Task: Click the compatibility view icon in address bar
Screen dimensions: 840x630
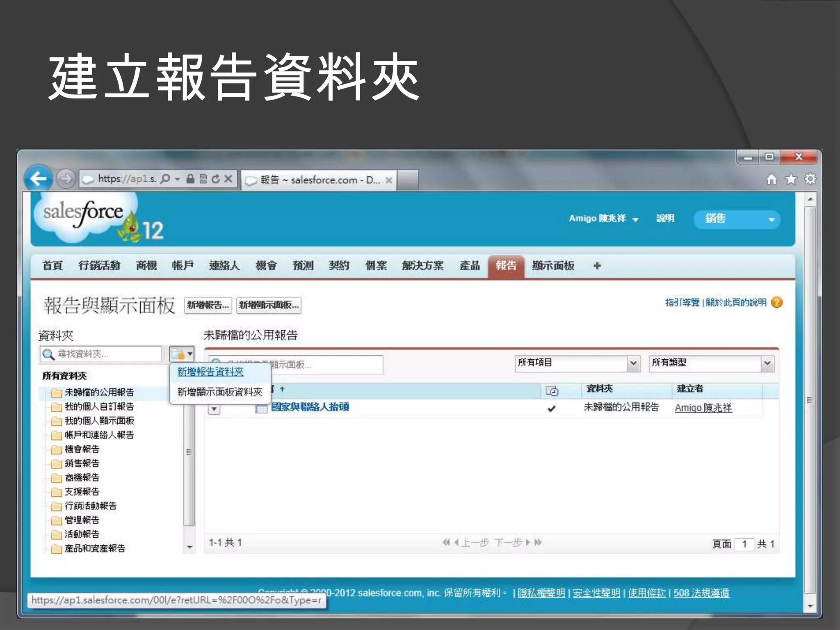Action: click(x=203, y=179)
